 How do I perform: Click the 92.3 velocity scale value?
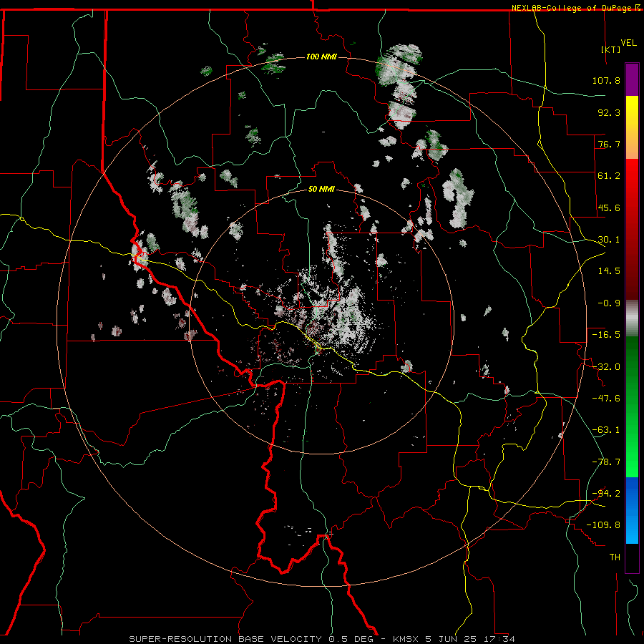click(609, 112)
